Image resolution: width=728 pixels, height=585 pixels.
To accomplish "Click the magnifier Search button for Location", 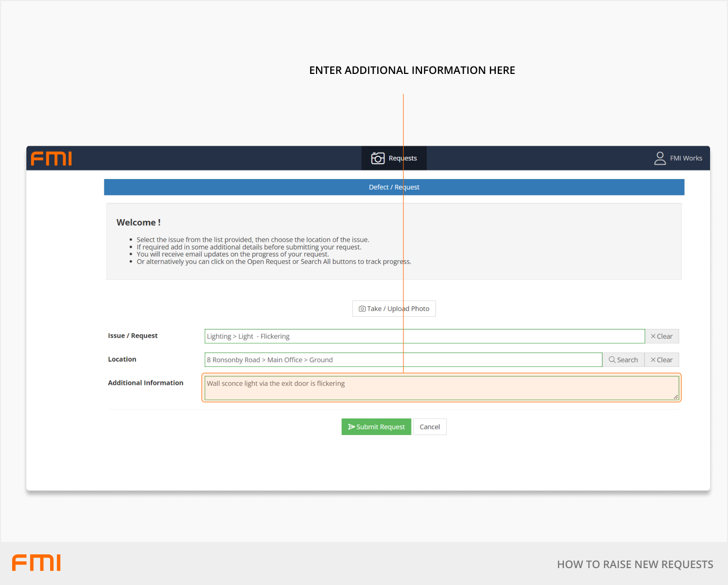I will click(623, 360).
